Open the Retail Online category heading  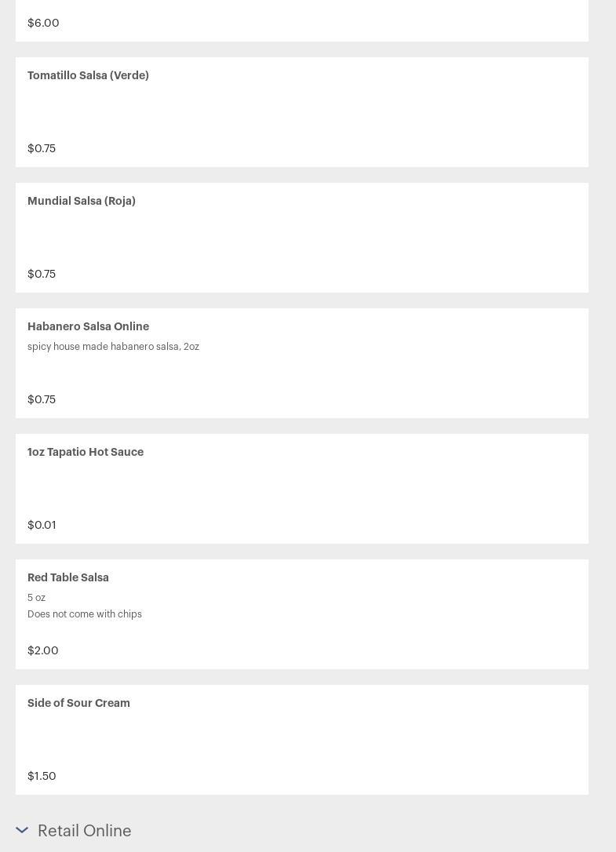coord(84,830)
